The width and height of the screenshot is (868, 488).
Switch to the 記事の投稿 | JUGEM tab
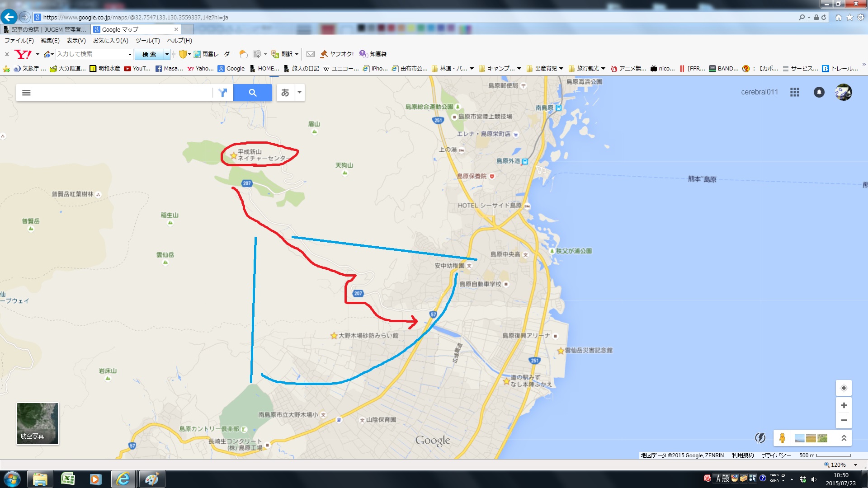click(x=45, y=29)
